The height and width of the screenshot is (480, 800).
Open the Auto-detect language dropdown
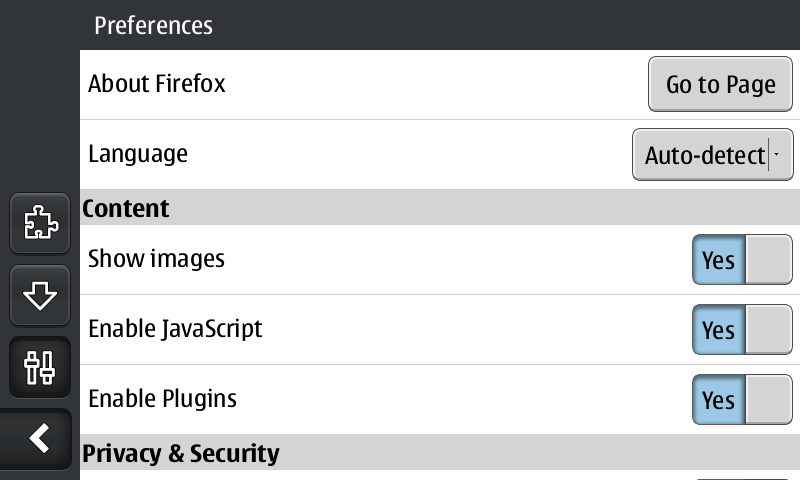click(x=705, y=155)
